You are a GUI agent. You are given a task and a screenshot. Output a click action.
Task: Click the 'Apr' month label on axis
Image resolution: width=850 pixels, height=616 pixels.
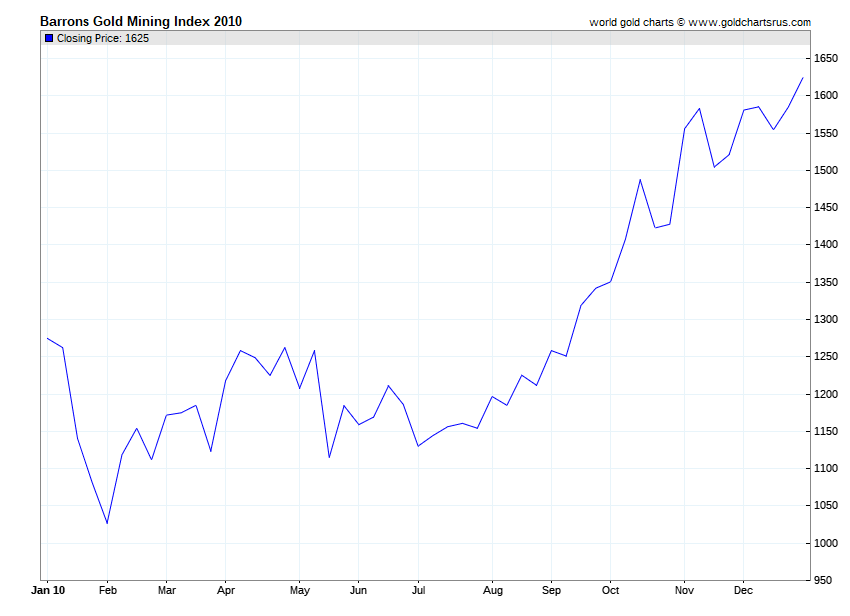tap(225, 590)
